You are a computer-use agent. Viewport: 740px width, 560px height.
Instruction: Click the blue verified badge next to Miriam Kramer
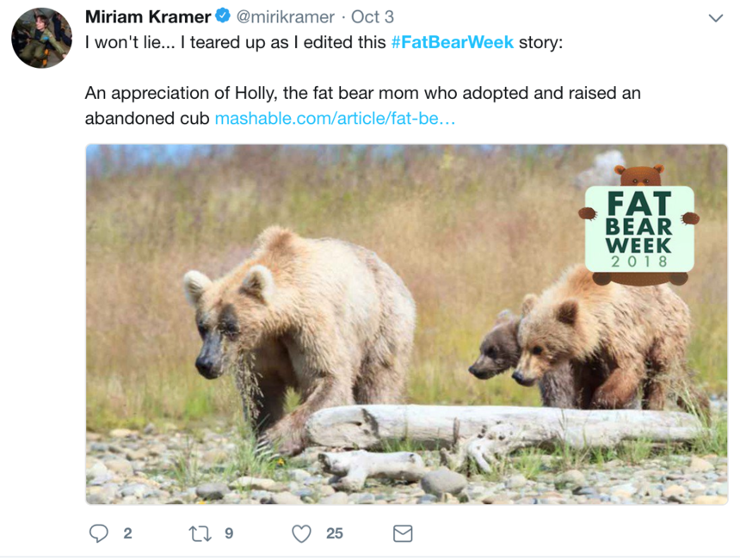(223, 16)
